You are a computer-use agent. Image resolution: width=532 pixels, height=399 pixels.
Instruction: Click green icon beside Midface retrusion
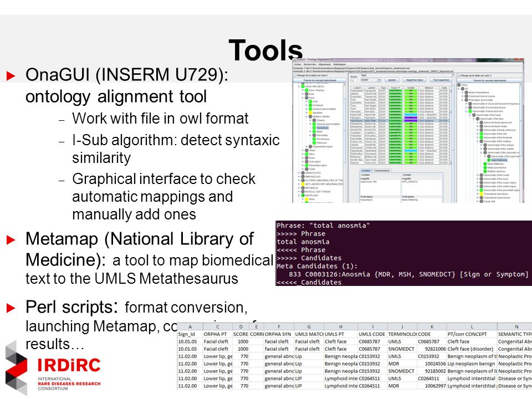[485, 171]
